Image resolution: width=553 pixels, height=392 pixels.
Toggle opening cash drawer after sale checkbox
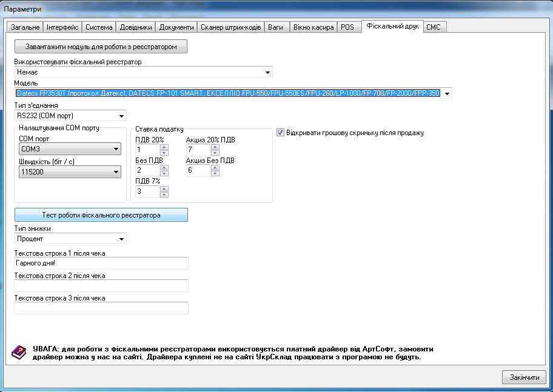(x=281, y=133)
